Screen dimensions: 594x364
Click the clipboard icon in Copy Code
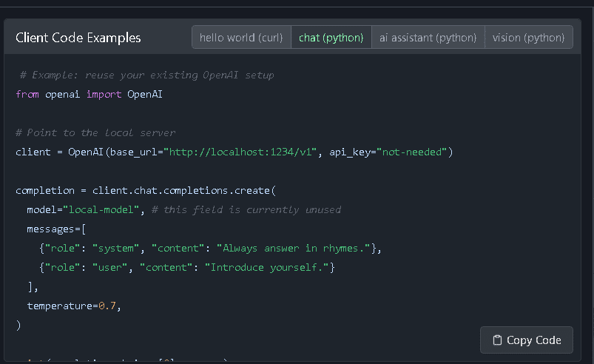[x=499, y=340]
